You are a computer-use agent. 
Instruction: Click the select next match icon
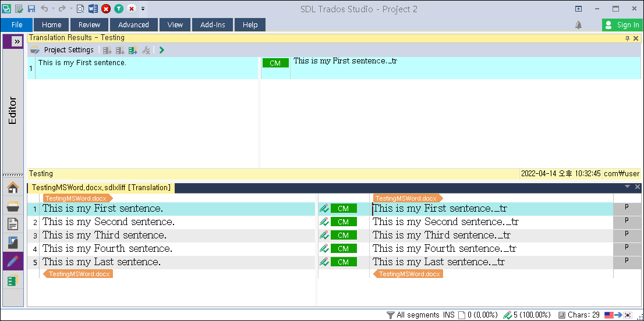coord(120,51)
